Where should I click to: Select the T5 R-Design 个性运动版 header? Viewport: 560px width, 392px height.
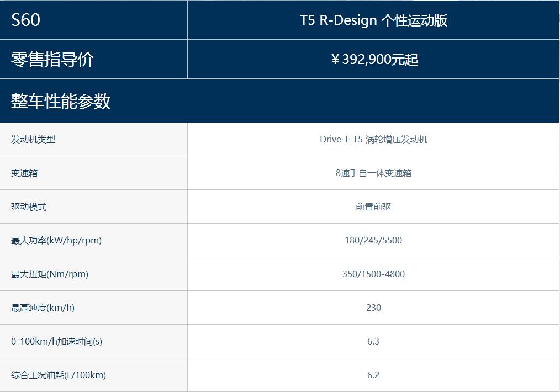373,20
